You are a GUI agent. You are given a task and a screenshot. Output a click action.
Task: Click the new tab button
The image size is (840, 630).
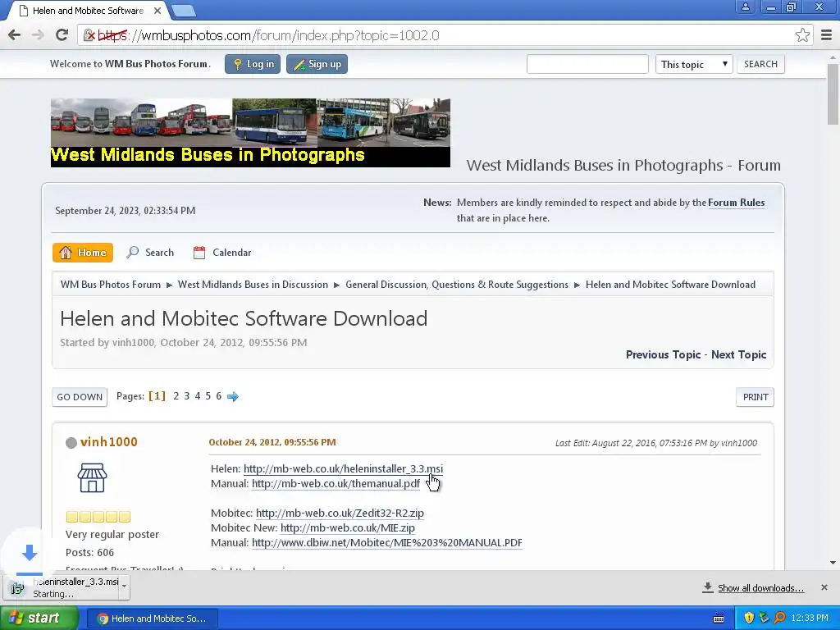pos(184,10)
